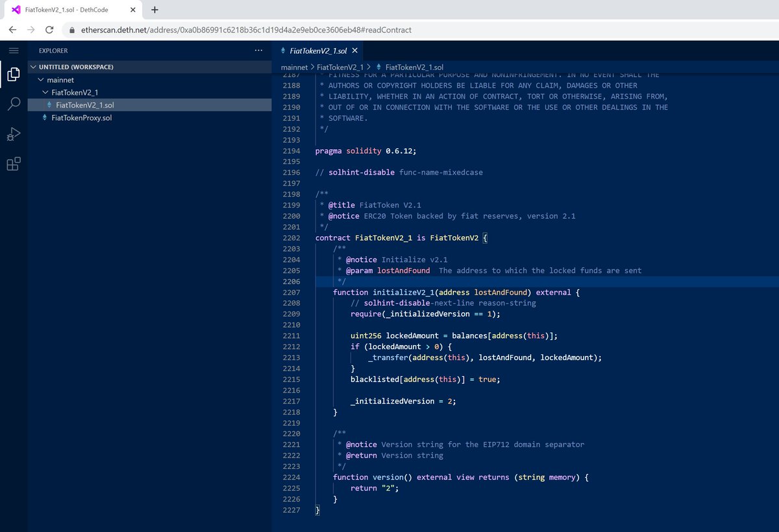Open the Search panel in the activity bar
This screenshot has width=779, height=532.
[x=13, y=104]
